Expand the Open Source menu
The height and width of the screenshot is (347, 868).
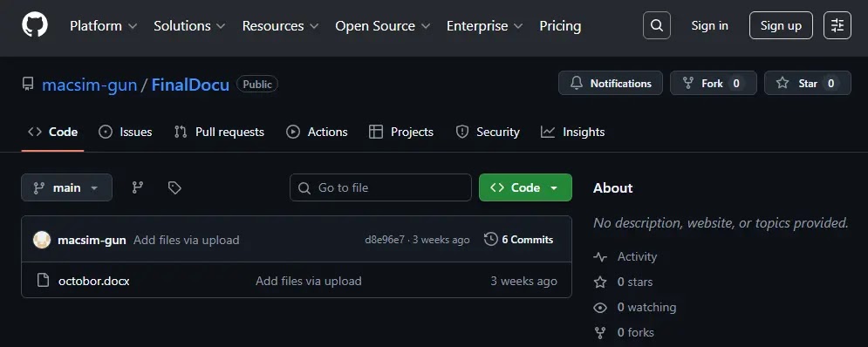pos(382,26)
